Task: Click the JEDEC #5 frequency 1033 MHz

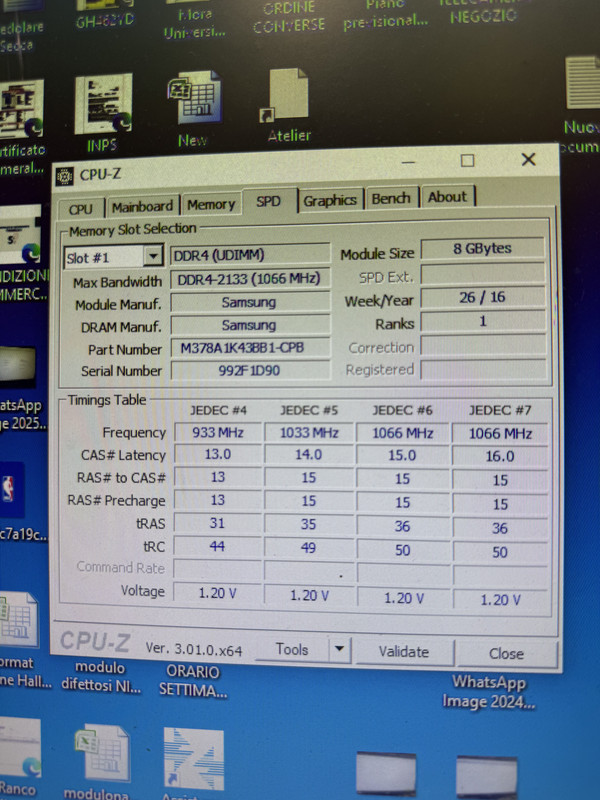Action: pyautogui.click(x=309, y=433)
